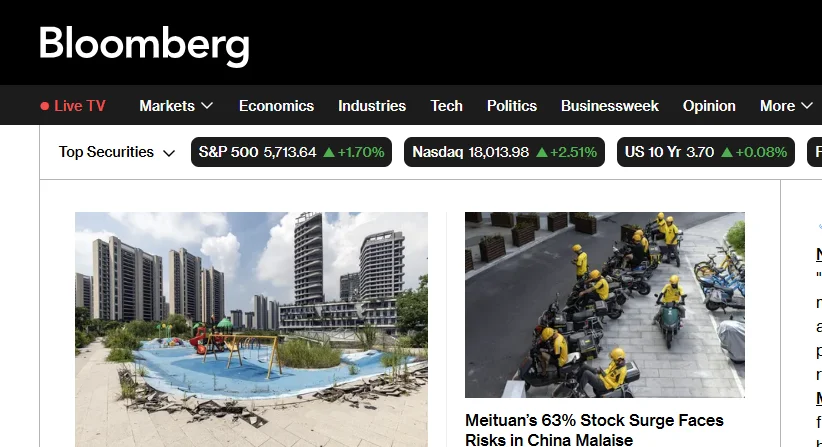Open the Top Securities dropdown
Viewport: 822px width, 447px height.
[x=116, y=152]
